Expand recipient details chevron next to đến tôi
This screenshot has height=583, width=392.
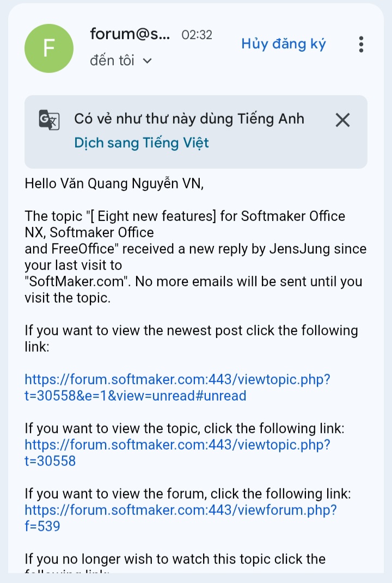point(148,60)
